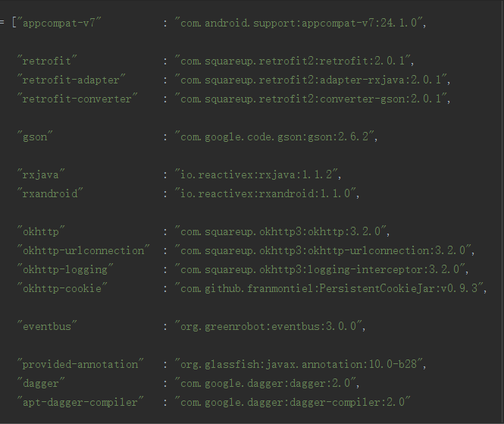The width and height of the screenshot is (504, 424).
Task: Click the "okhttp" key
Action: point(42,231)
